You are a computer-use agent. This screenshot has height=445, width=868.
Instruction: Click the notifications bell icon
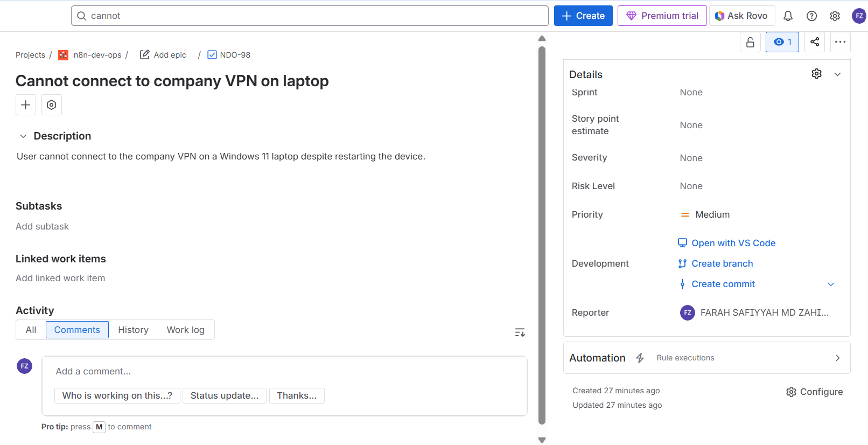click(x=788, y=16)
